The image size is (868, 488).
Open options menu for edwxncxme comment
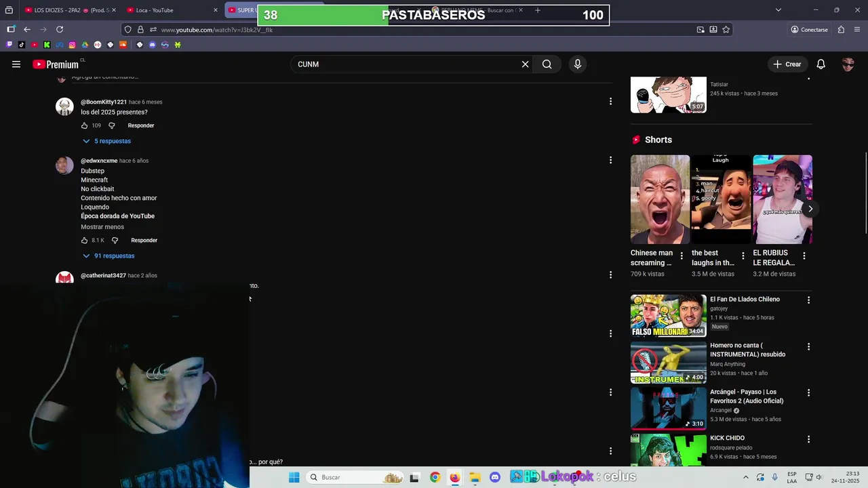[x=610, y=160]
